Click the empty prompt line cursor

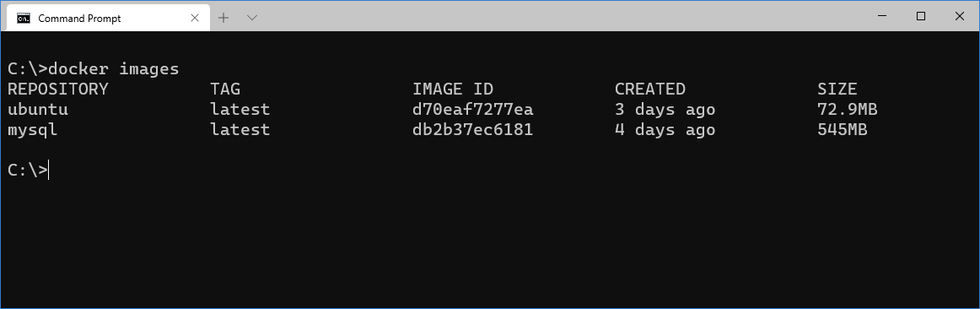(48, 171)
